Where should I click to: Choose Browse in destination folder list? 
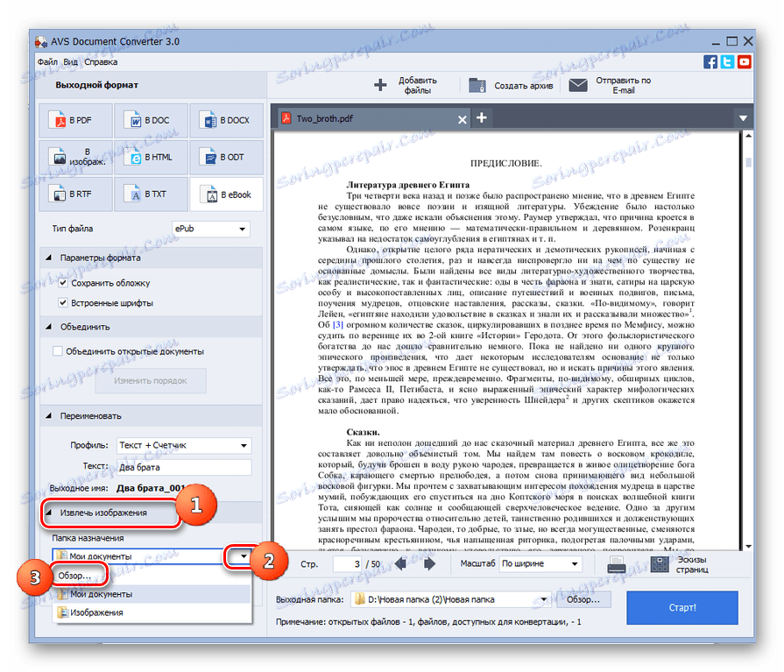[75, 576]
